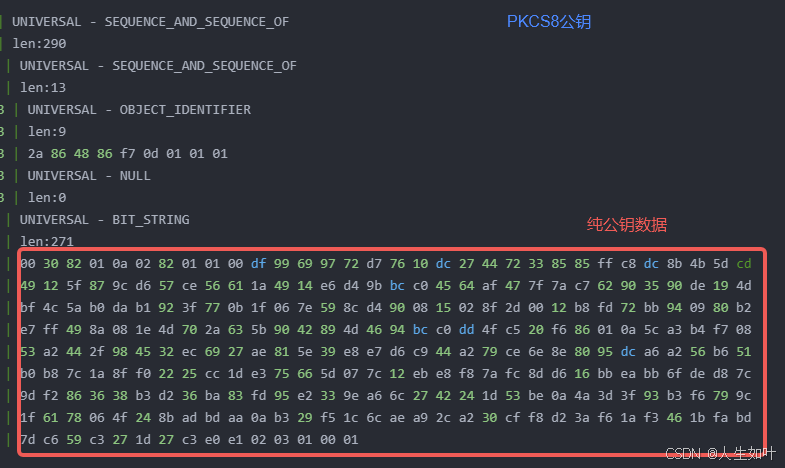Click hex bytes '7d c6 59 c3 27'

pyautogui.click(x=74, y=440)
